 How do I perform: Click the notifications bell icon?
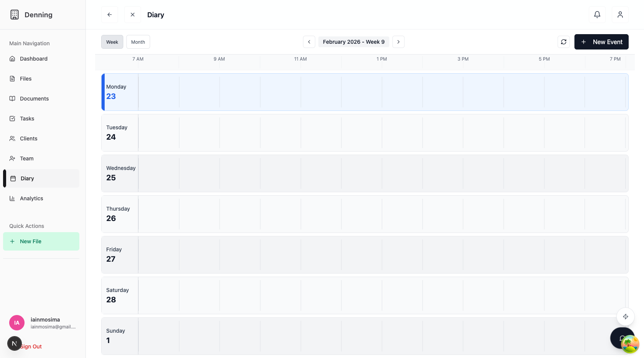597,14
